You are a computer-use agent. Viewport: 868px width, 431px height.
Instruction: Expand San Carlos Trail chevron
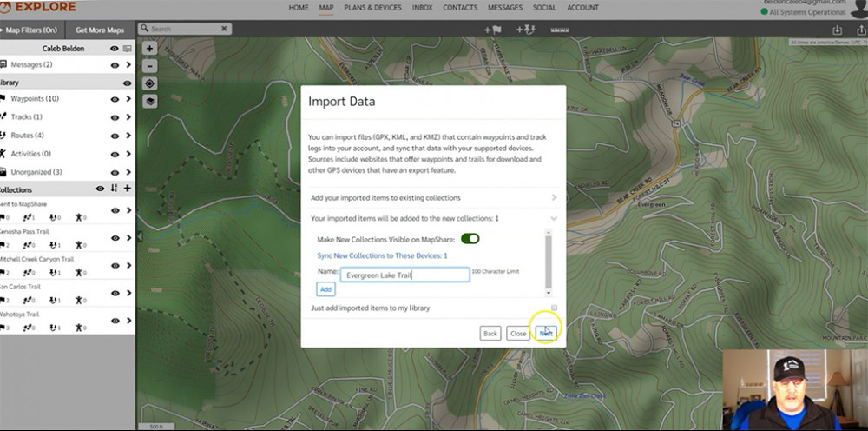click(x=128, y=293)
